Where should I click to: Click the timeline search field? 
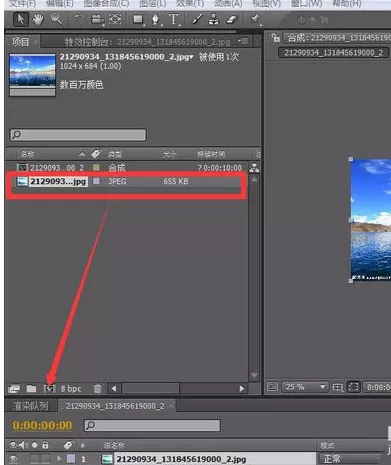click(152, 425)
